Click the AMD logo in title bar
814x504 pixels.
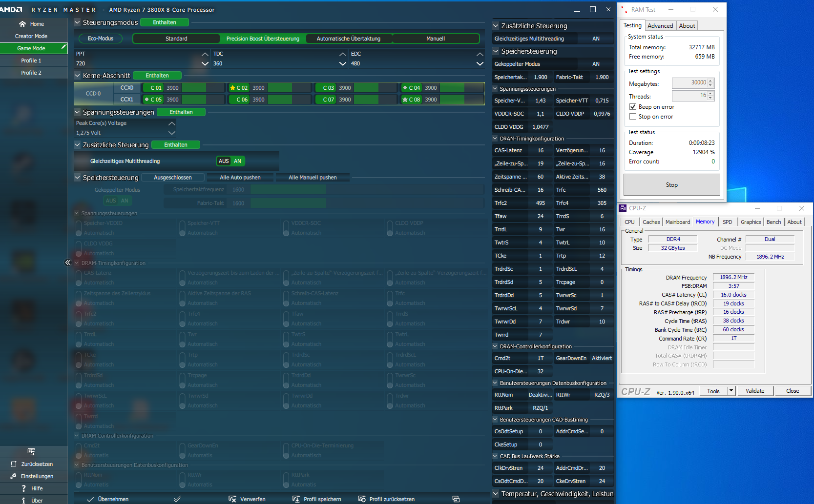coord(11,10)
